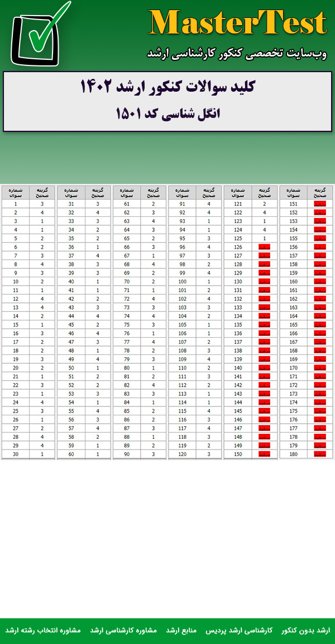Screen dimensions: 335x644
Task: Click the yellow MasterTest site title
Action: pyautogui.click(x=238, y=24)
